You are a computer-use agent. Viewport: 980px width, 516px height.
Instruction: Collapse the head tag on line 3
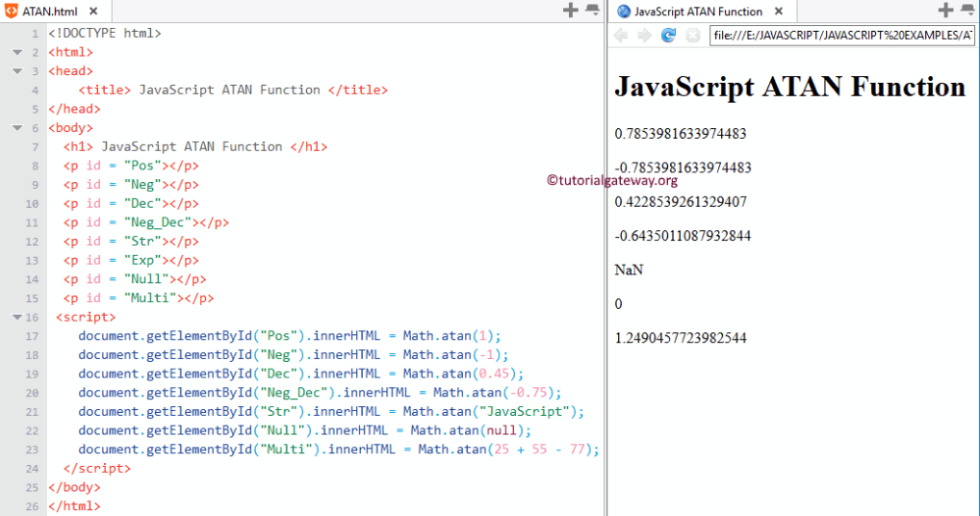pyautogui.click(x=17, y=71)
